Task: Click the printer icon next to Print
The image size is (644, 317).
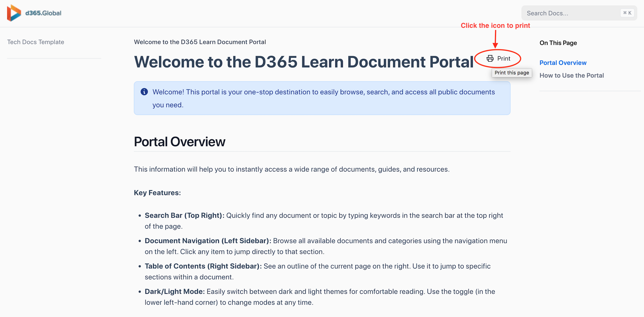Action: coord(490,58)
